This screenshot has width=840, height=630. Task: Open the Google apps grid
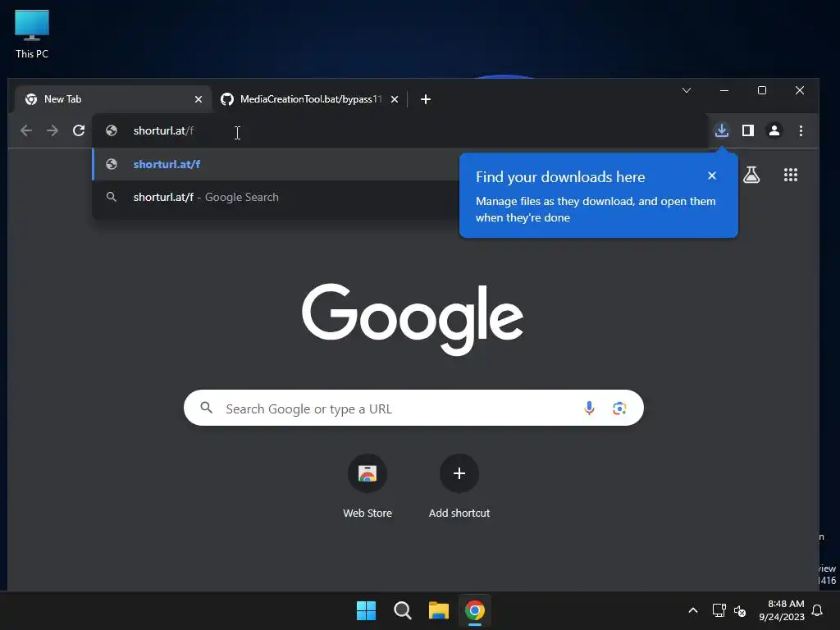pyautogui.click(x=791, y=175)
